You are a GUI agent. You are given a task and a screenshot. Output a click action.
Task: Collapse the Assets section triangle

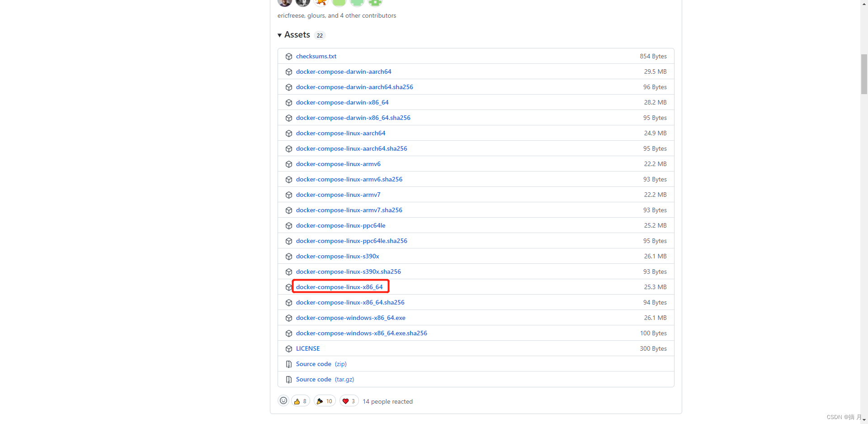click(x=279, y=35)
